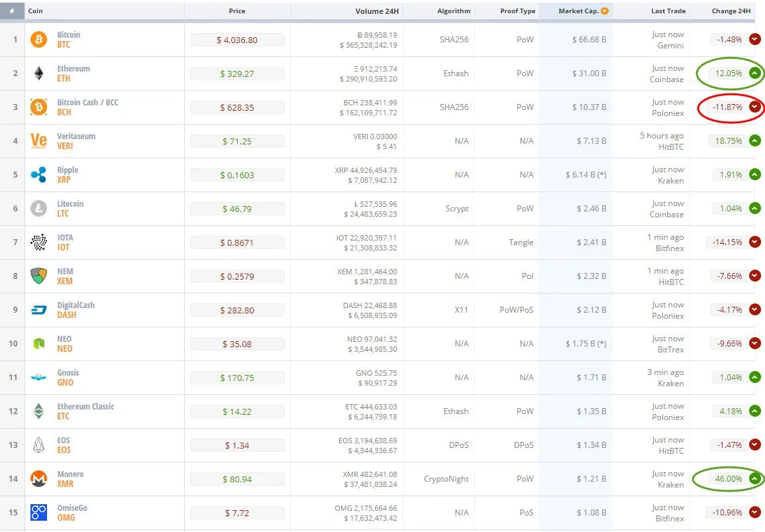Image resolution: width=765 pixels, height=532 pixels.
Task: Click the Ethereum Classic logo
Action: [x=38, y=411]
